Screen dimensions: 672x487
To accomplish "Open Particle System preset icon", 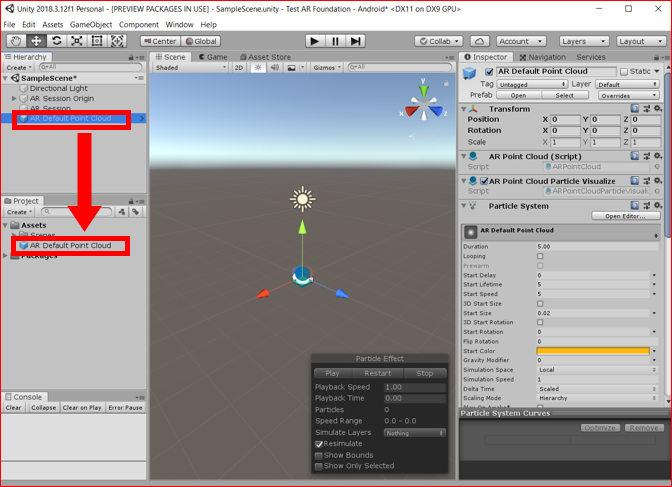I will pyautogui.click(x=646, y=205).
